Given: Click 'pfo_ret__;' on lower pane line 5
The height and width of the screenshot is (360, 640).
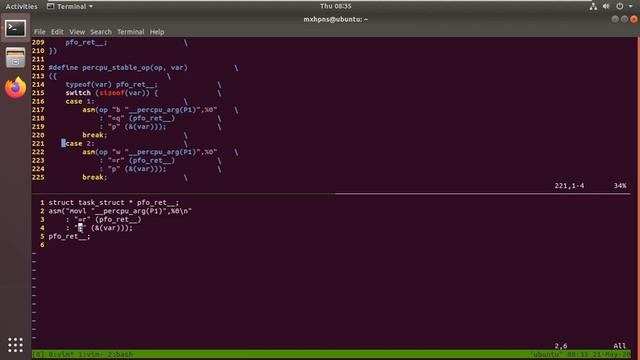Looking at the screenshot, I should 69,236.
